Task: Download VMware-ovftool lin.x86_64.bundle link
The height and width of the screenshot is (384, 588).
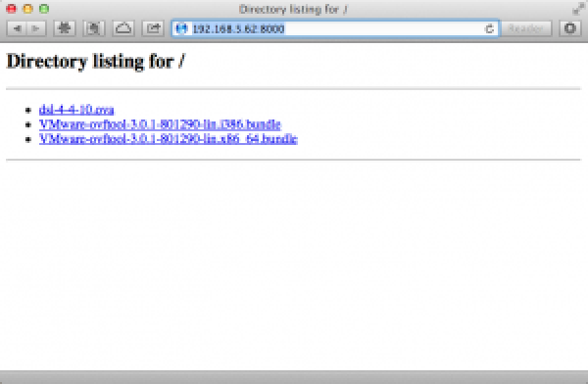Action: pyautogui.click(x=169, y=139)
